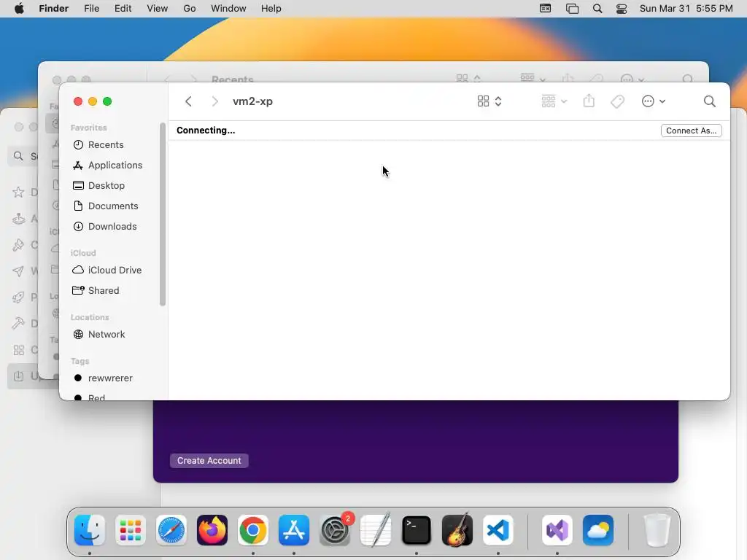Click the Create Account button
The height and width of the screenshot is (560, 747).
click(x=209, y=461)
